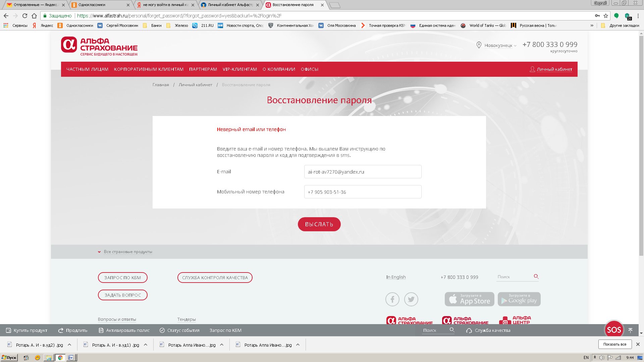Select the Chasnym litsam menu item
644x362 pixels.
tap(87, 69)
